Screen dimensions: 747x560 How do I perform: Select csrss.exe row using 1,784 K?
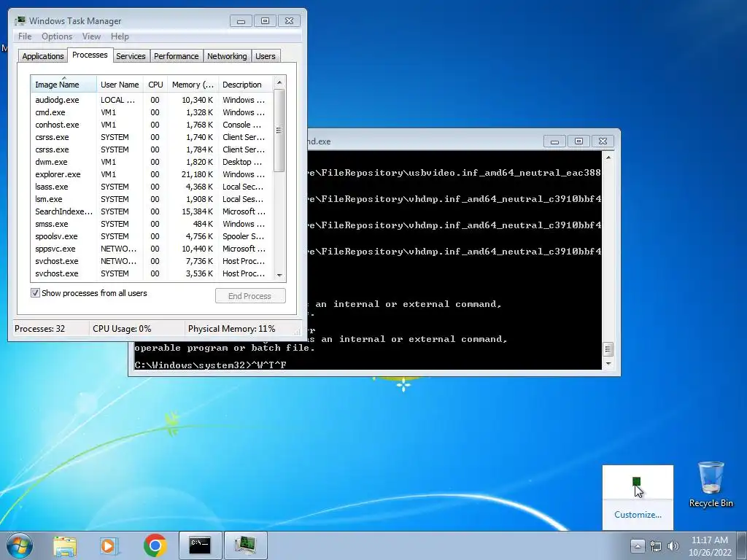(x=152, y=149)
